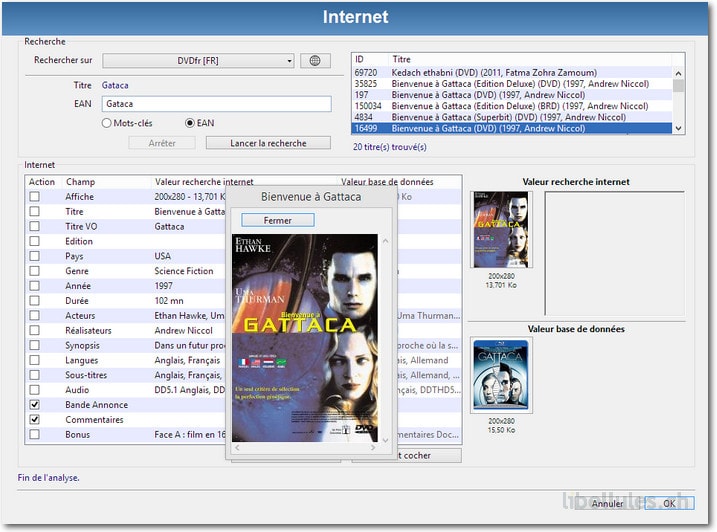Viewport: 717px width, 532px height.
Task: Check the Audio row checkbox
Action: coord(34,390)
